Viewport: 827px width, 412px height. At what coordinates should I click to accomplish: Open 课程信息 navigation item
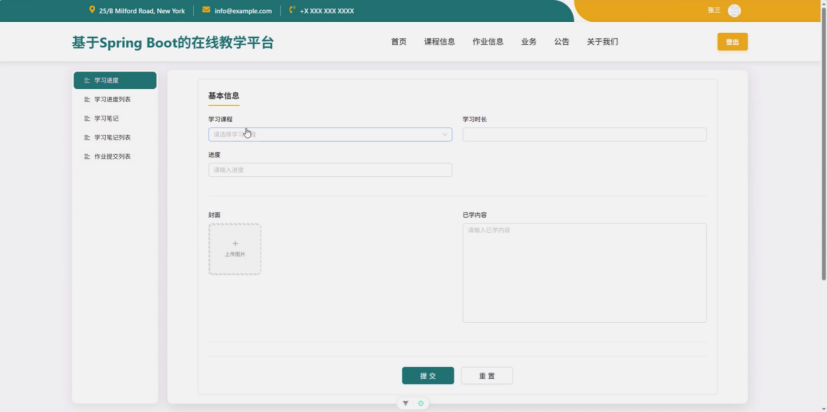pyautogui.click(x=439, y=42)
